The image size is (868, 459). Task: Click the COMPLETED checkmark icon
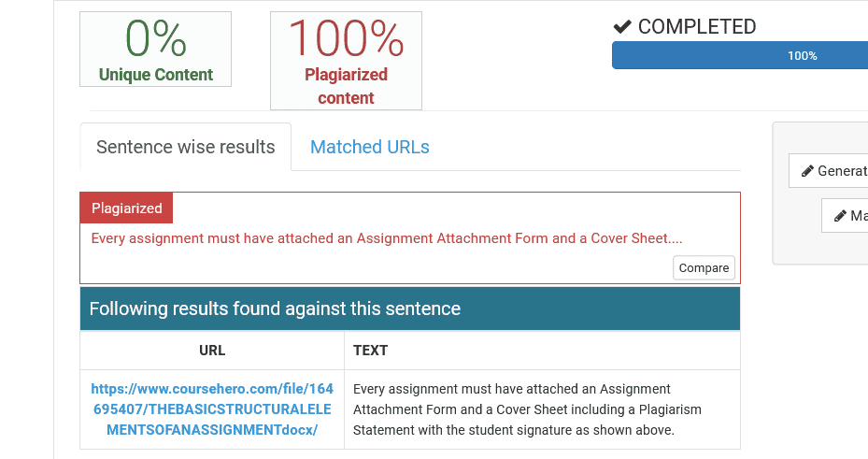(x=622, y=26)
